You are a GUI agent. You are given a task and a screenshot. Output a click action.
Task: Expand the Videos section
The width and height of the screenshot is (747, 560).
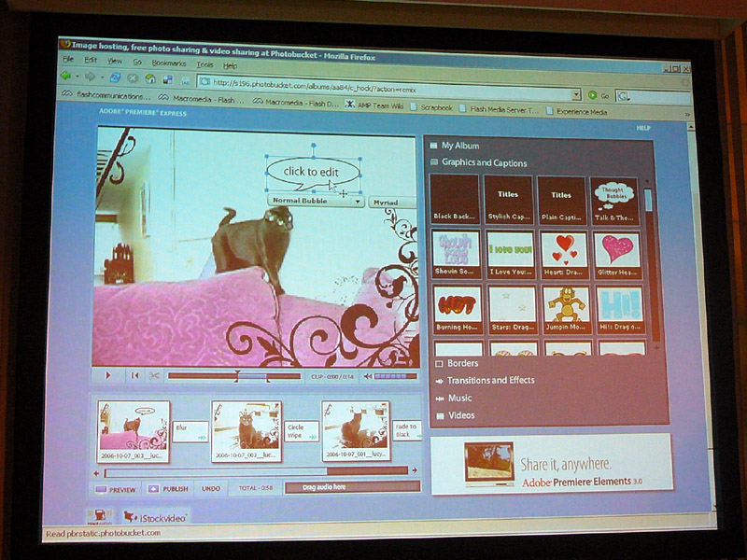(456, 415)
